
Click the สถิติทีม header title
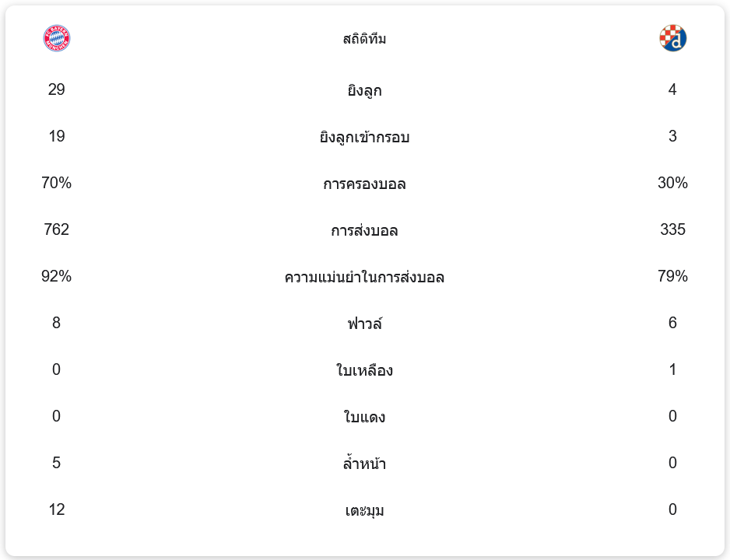(364, 39)
